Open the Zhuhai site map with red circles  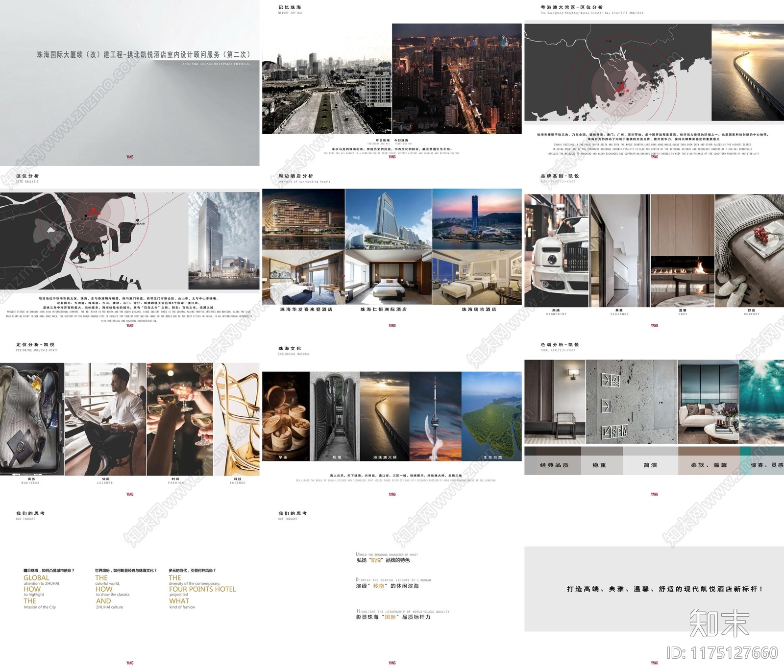point(94,240)
